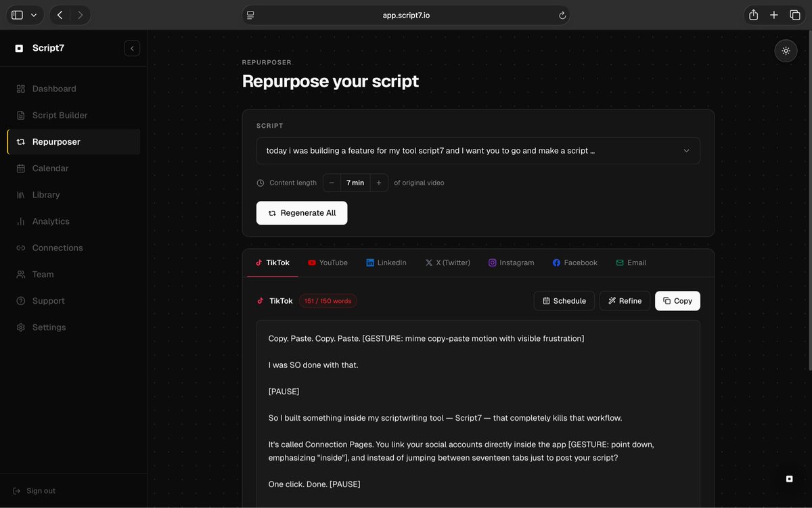Click the page reader icon in address bar
The height and width of the screenshot is (508, 812).
250,15
